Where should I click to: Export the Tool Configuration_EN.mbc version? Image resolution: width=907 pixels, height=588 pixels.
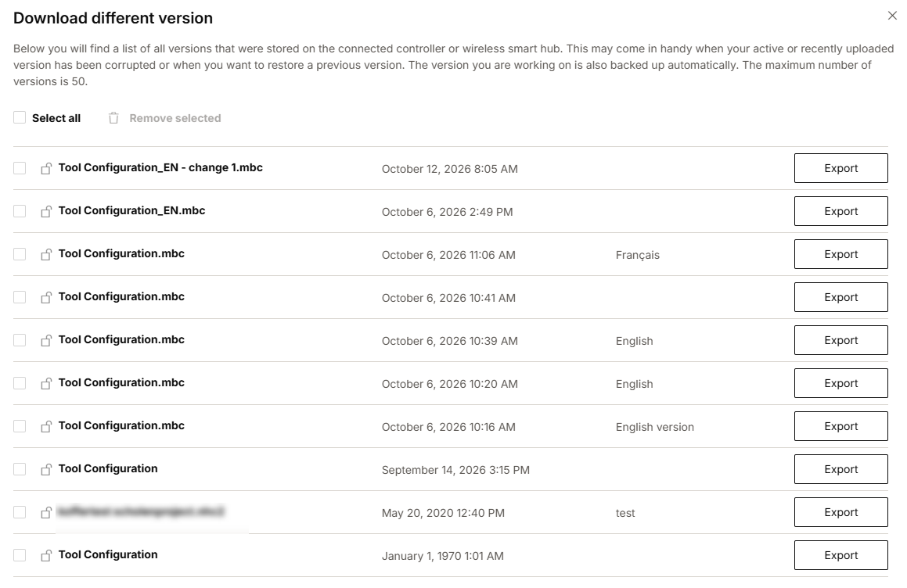point(840,211)
